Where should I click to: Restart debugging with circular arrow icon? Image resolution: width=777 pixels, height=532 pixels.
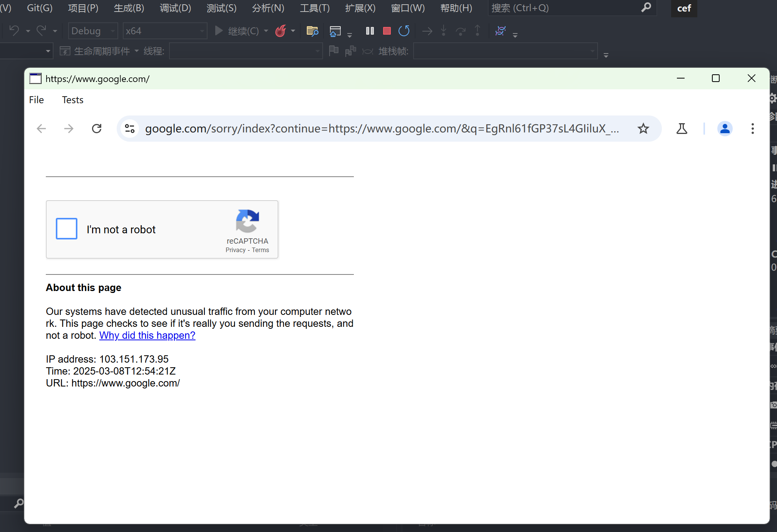click(x=404, y=31)
